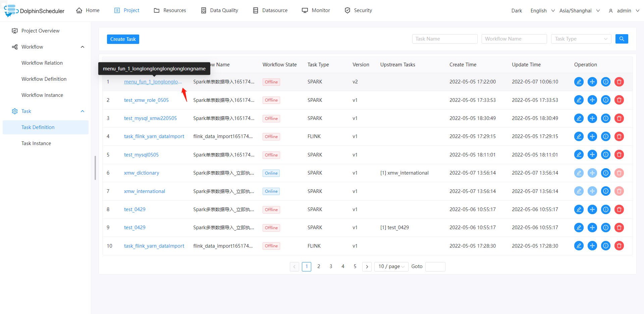
Task: Focus the Goto page input
Action: pyautogui.click(x=435, y=267)
